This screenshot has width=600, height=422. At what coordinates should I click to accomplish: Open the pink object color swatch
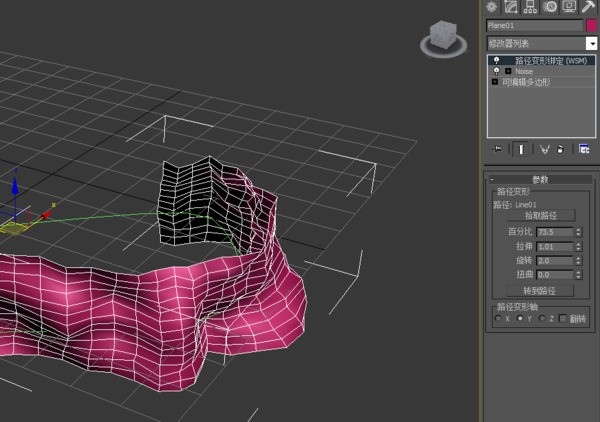click(591, 26)
